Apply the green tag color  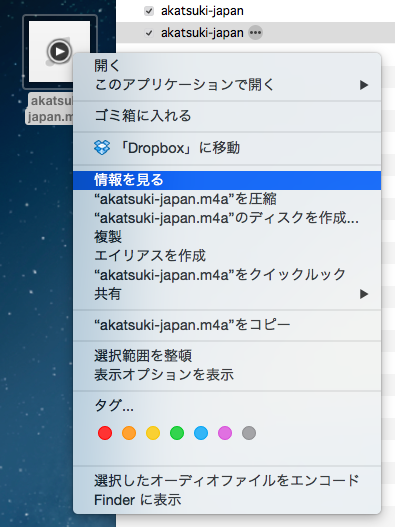[177, 433]
